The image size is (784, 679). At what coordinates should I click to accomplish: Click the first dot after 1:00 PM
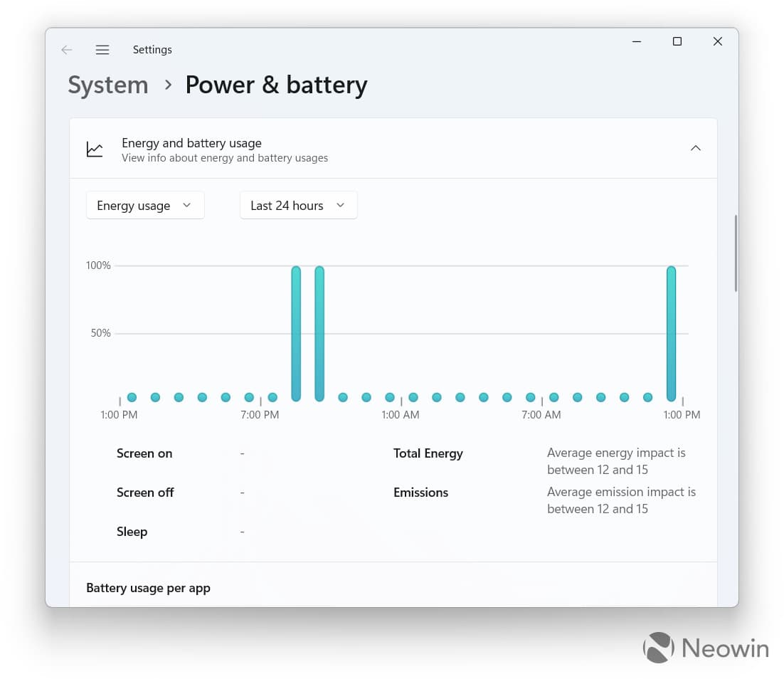click(x=132, y=397)
